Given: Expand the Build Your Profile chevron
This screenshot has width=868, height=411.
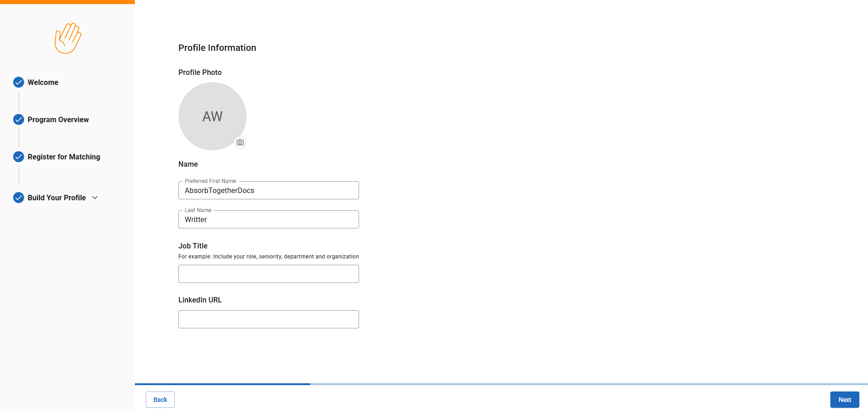Looking at the screenshot, I should (95, 198).
